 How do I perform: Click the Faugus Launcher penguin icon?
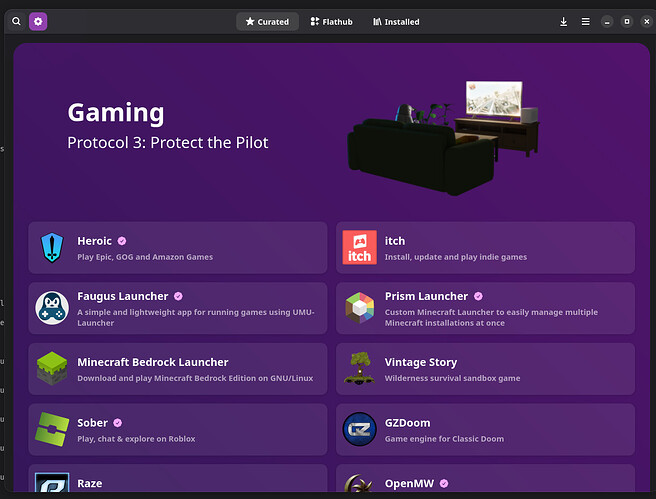pyautogui.click(x=52, y=308)
